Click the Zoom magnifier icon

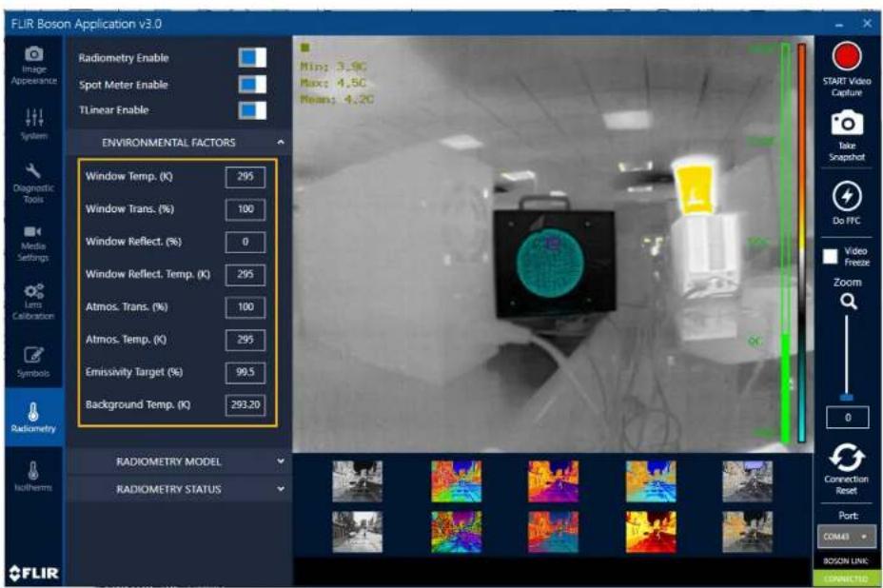848,302
